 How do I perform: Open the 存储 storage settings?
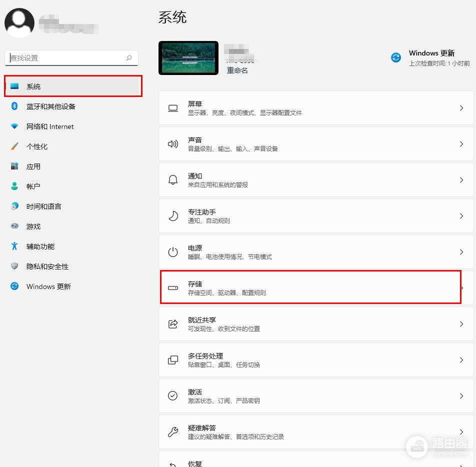click(310, 288)
